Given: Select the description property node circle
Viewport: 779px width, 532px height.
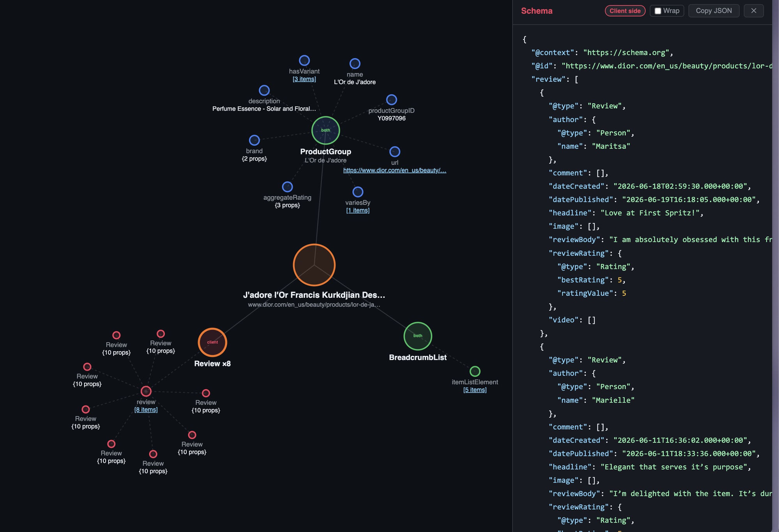Looking at the screenshot, I should (x=264, y=90).
